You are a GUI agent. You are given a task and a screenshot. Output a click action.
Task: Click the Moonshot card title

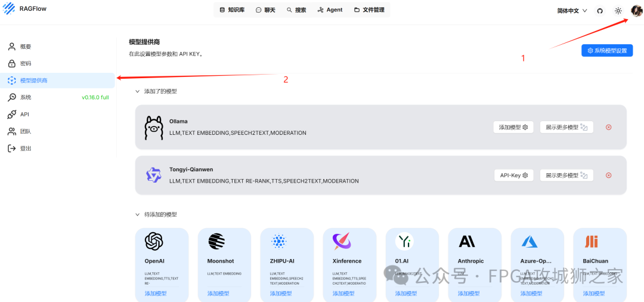tap(221, 261)
